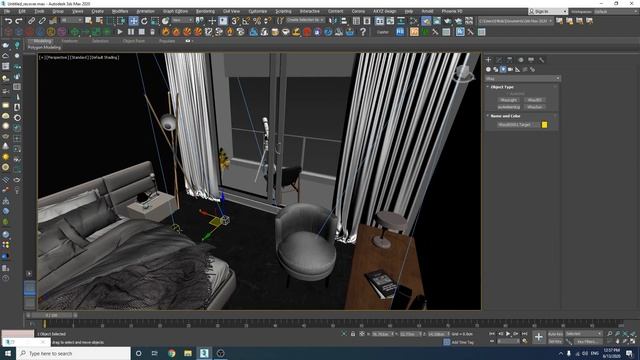Open the Customize menu
Image resolution: width=640 pixels, height=360 pixels.
click(x=258, y=11)
